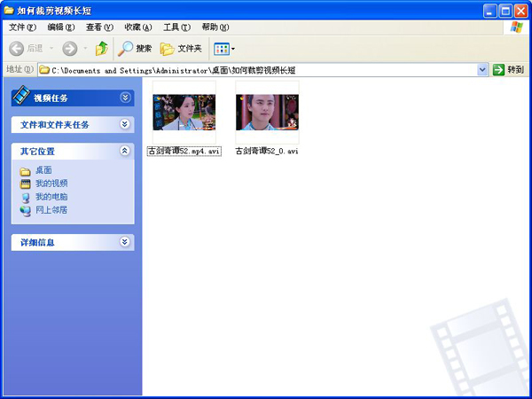Click the Windows flag logo

tap(516, 27)
